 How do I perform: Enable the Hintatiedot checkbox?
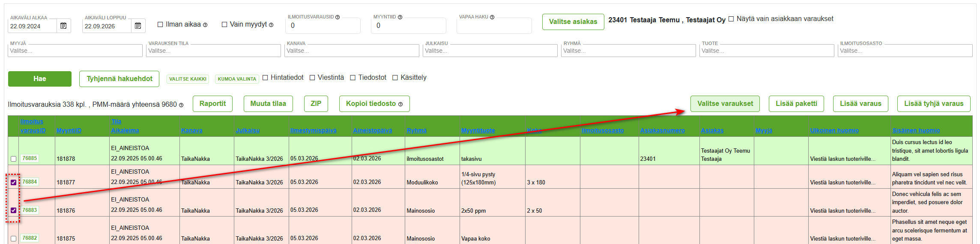tap(265, 78)
